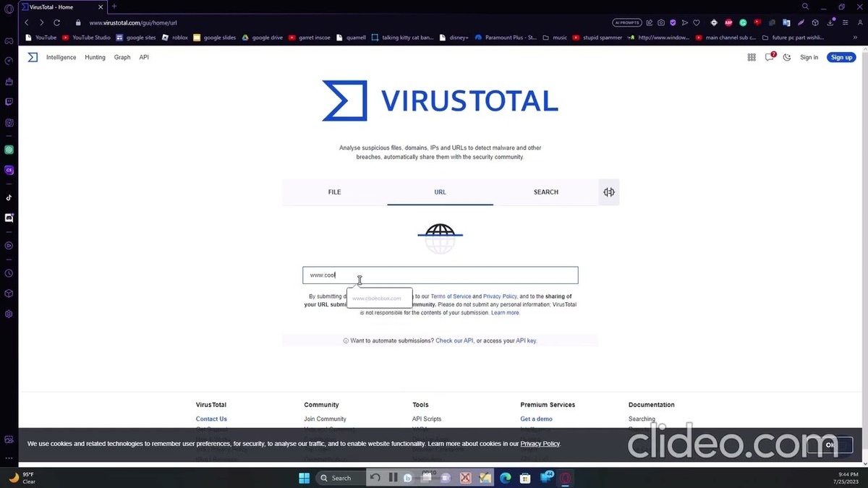Open the Privacy Policy link in the cookie banner
Screen dimensions: 868x488
540,444
